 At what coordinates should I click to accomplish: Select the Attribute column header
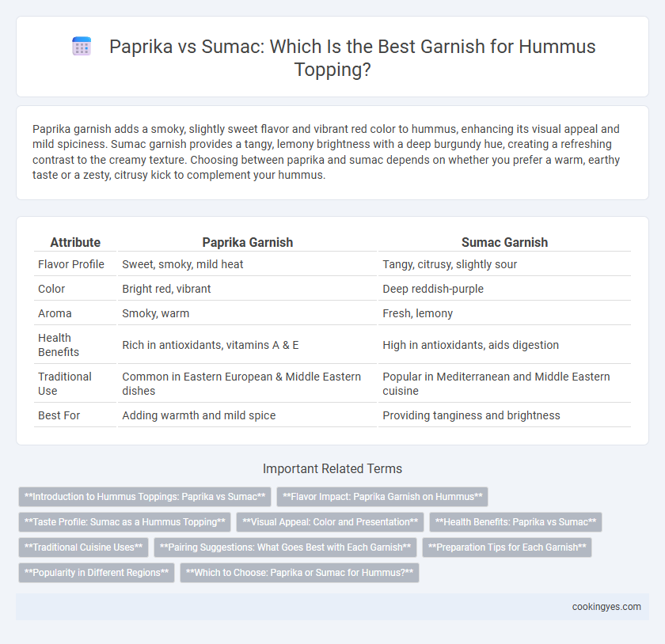[x=75, y=243]
